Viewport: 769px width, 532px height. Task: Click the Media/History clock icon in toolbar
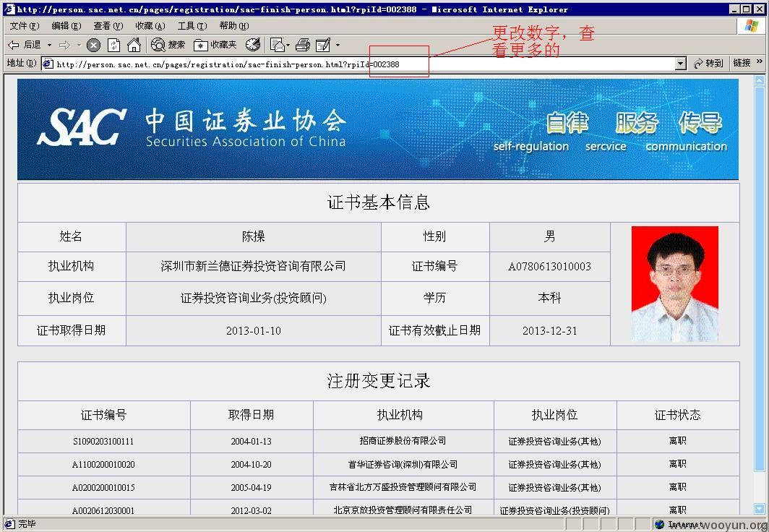tap(252, 45)
